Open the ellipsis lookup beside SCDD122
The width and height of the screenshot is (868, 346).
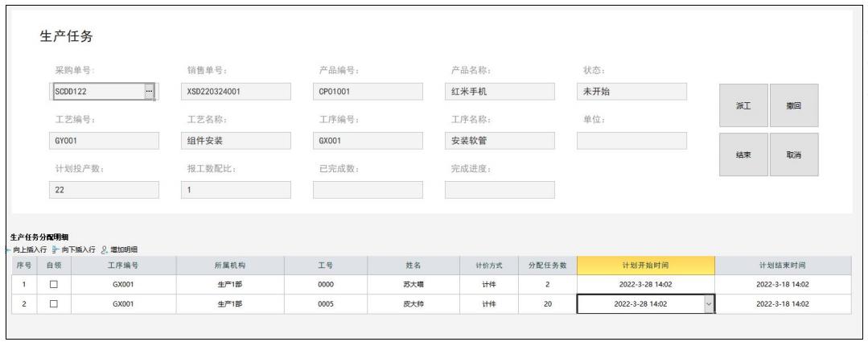149,92
